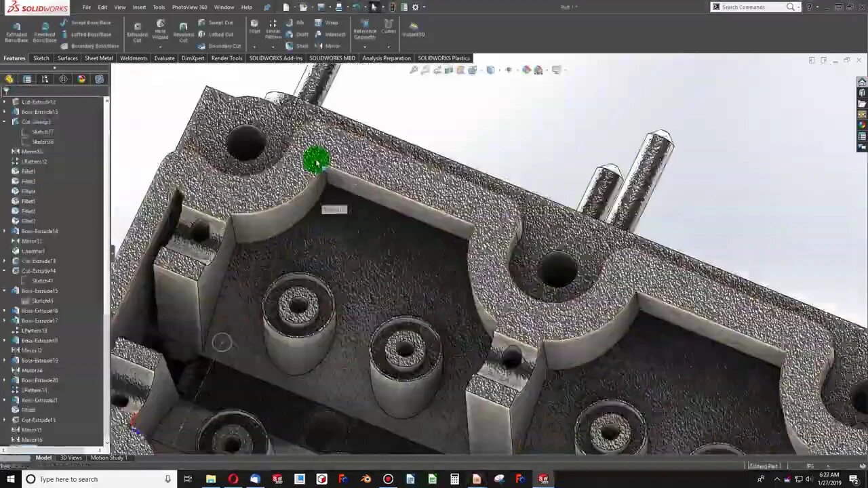Select the Swept Cut tool
This screenshot has width=868, height=488.
[x=216, y=22]
